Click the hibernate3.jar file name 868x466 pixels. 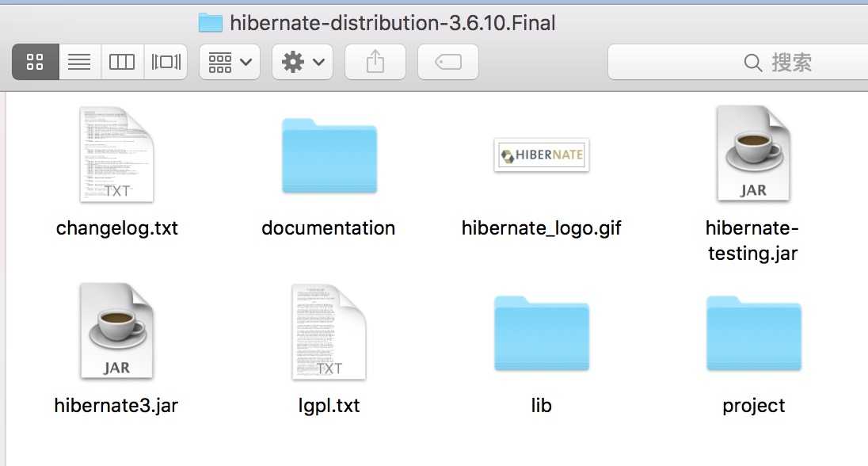tap(116, 406)
